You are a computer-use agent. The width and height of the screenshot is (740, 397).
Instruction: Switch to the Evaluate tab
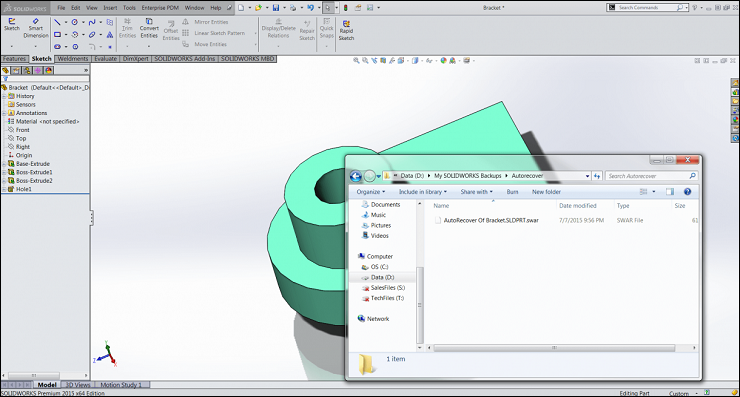point(105,59)
